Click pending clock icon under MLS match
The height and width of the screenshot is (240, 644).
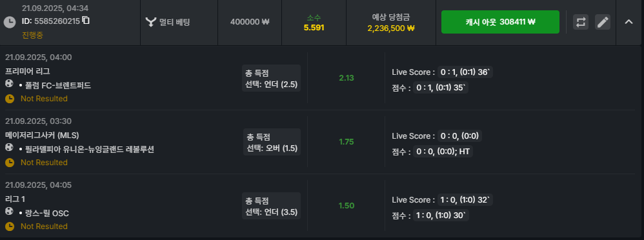coord(10,163)
